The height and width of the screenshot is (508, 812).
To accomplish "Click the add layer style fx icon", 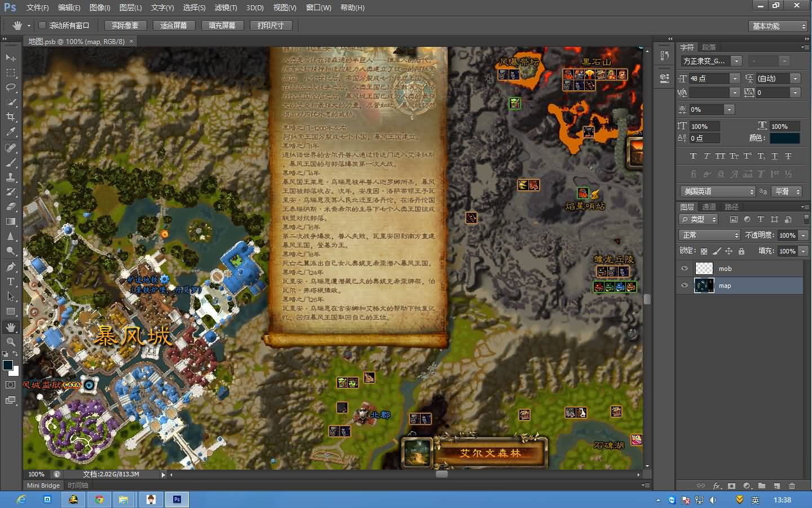I will [717, 485].
